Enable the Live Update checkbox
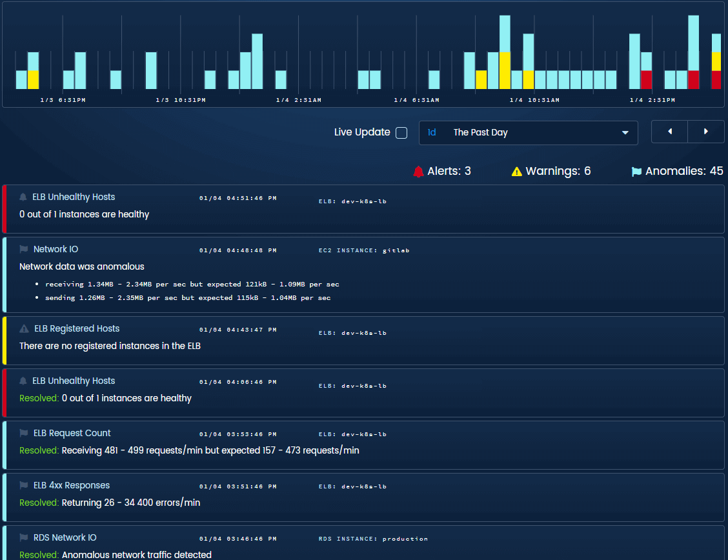Screen dimensions: 728x560 point(401,132)
